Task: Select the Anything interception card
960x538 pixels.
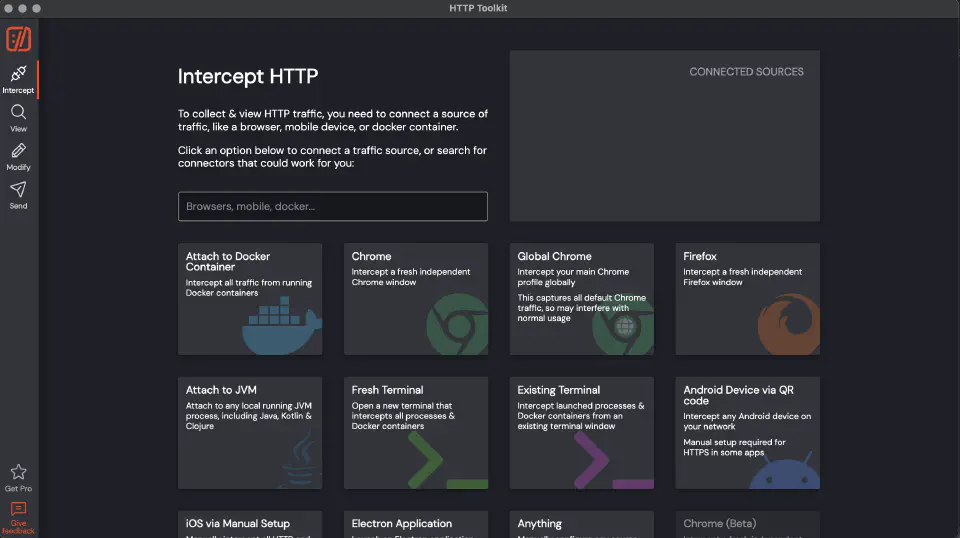Action: pos(582,525)
